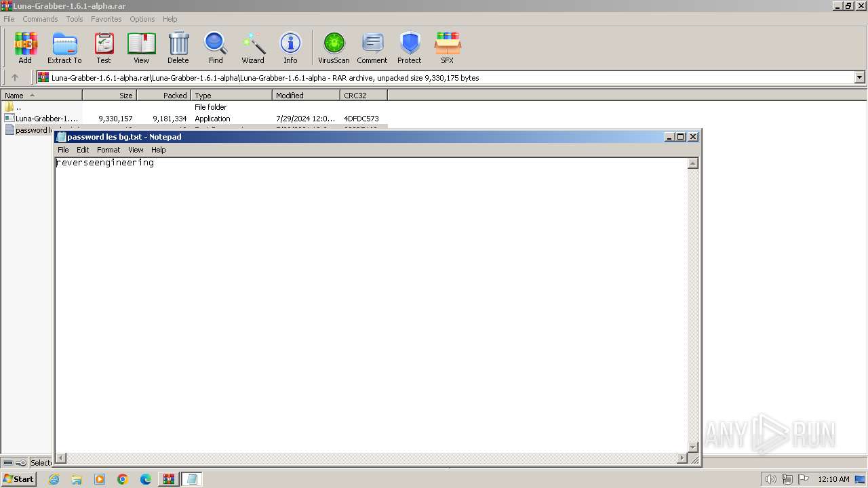Launch Microsoft Edge from taskbar
The image size is (868, 488).
pos(146,479)
